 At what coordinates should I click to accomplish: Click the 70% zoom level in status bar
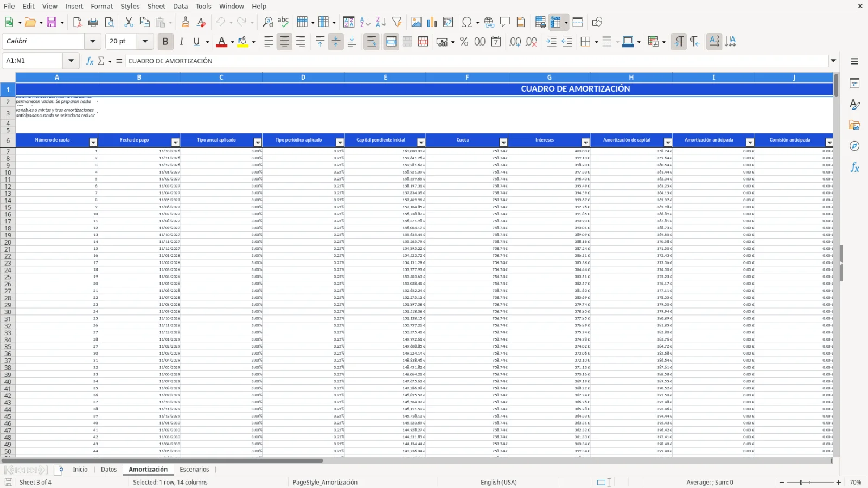click(x=856, y=482)
